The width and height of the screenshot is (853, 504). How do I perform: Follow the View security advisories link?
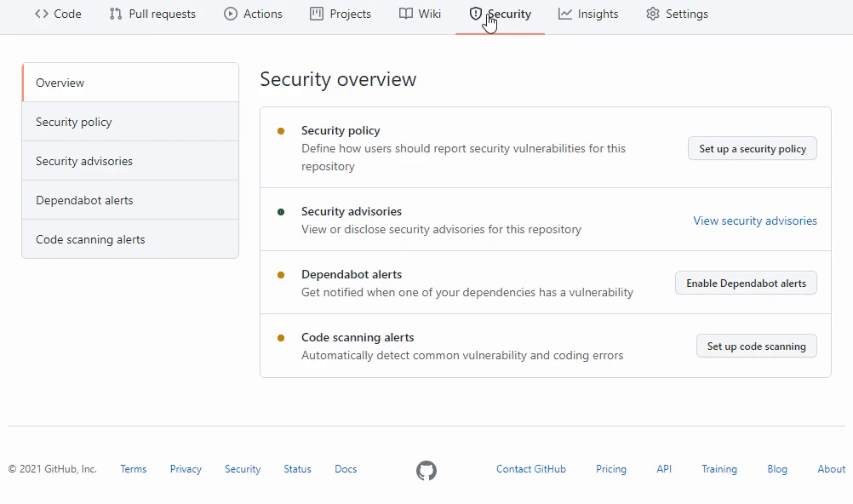pyautogui.click(x=754, y=220)
